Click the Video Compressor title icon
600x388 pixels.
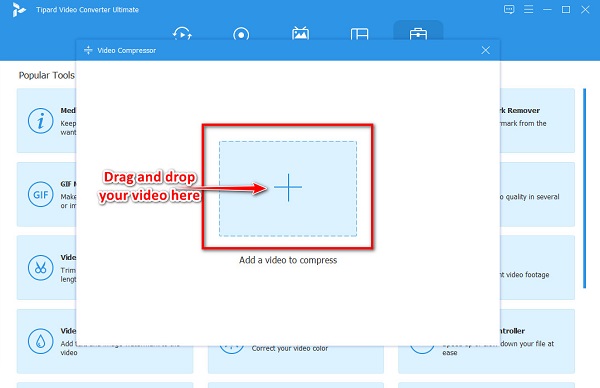click(88, 50)
